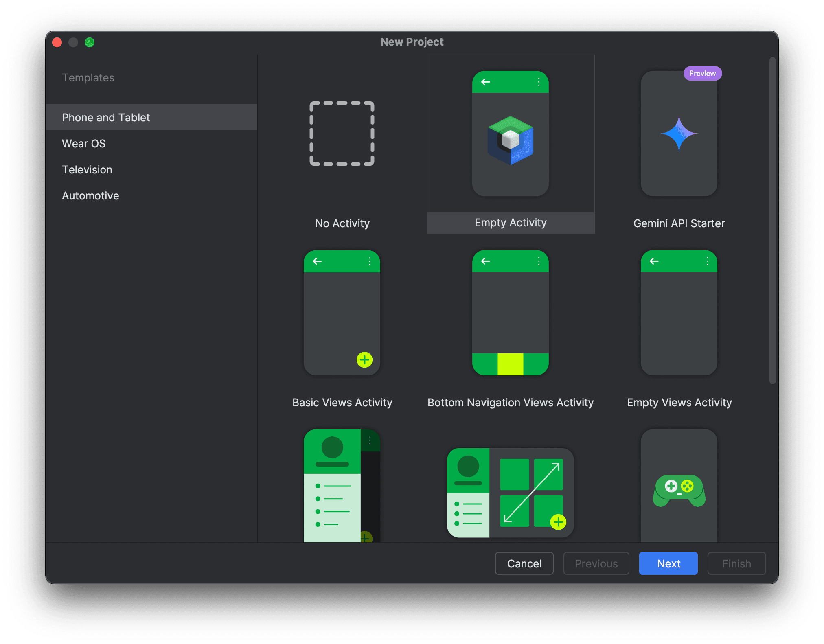Switch to the Wear OS category
The height and width of the screenshot is (644, 824).
pos(84,143)
